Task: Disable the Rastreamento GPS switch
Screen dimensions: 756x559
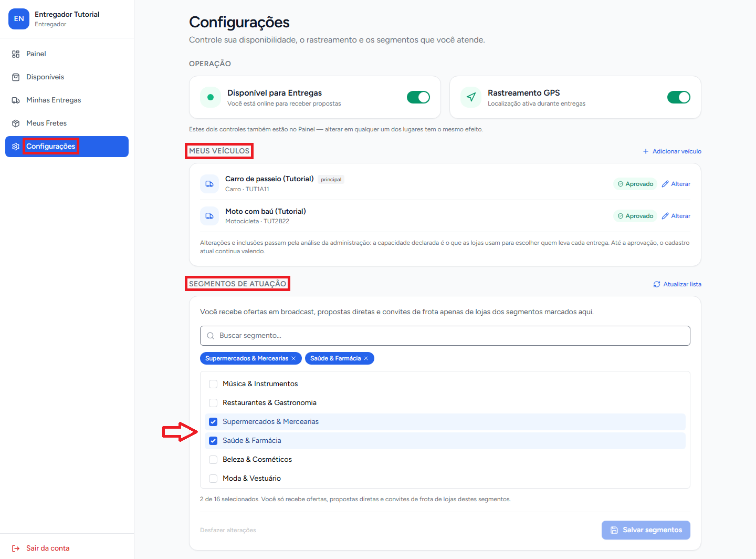Action: click(x=679, y=97)
